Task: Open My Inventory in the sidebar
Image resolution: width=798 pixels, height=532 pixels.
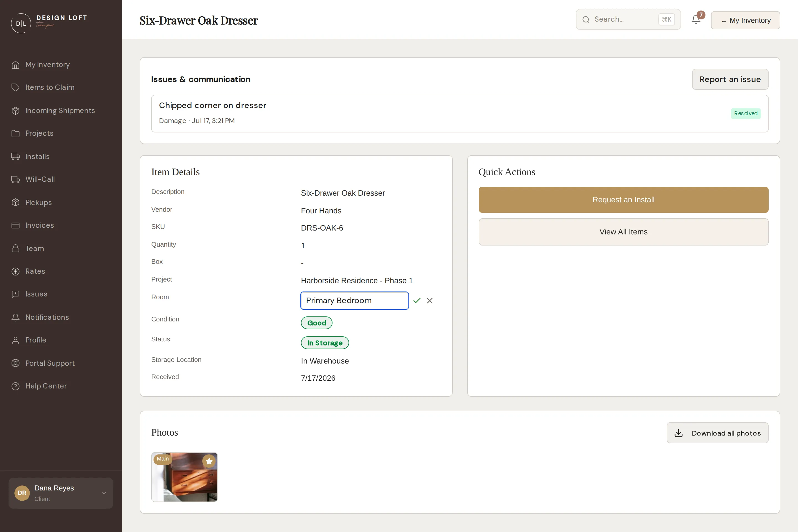Action: 47,65
